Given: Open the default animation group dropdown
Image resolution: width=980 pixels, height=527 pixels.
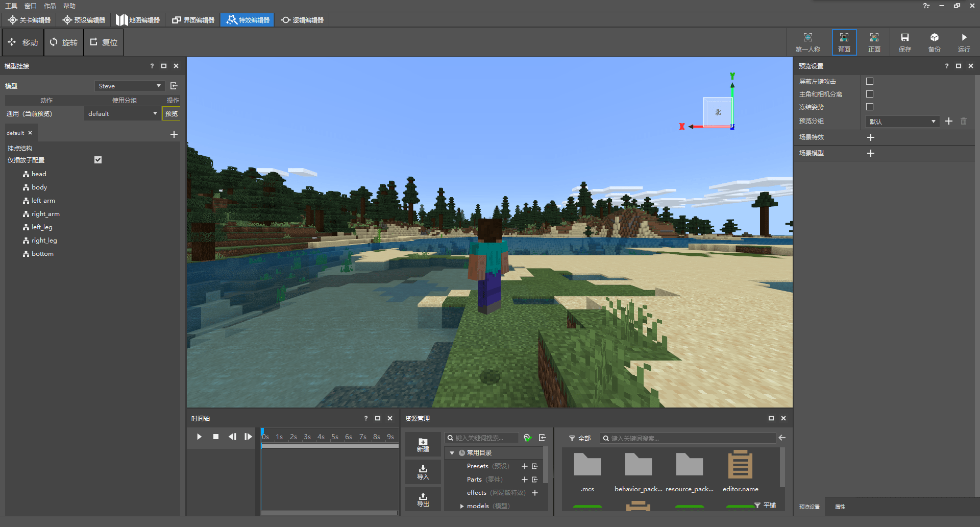Looking at the screenshot, I should pyautogui.click(x=122, y=113).
